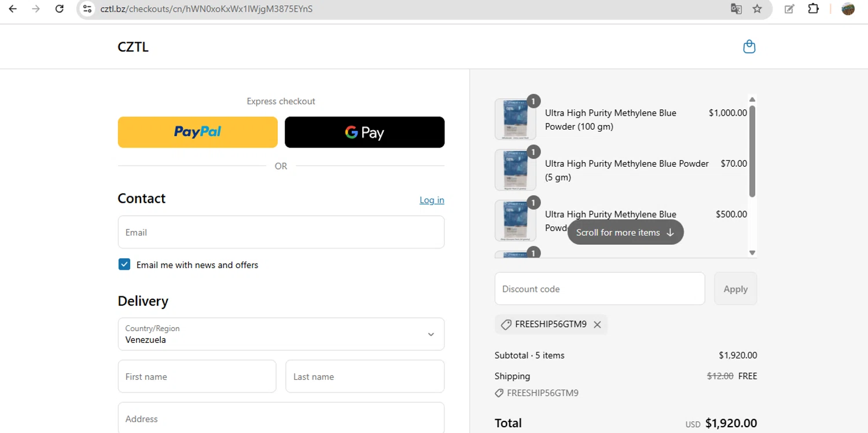Image resolution: width=868 pixels, height=433 pixels.
Task: Pay with PayPal express checkout
Action: tap(198, 132)
